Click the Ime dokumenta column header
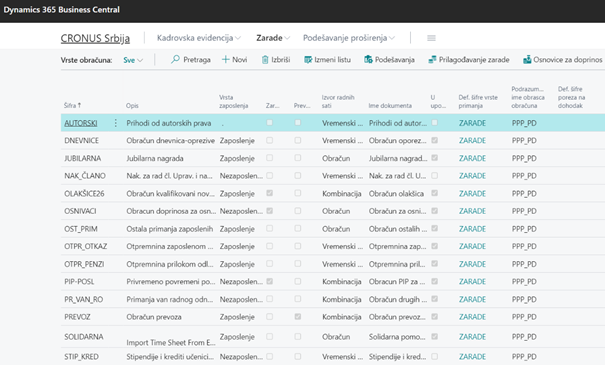Screen dimensions: 605x365 point(390,105)
